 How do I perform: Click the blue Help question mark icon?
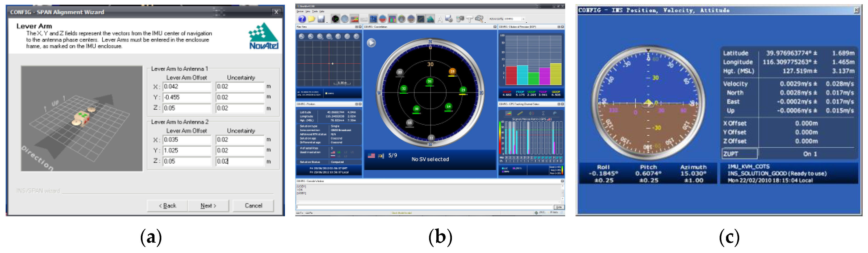tap(302, 19)
